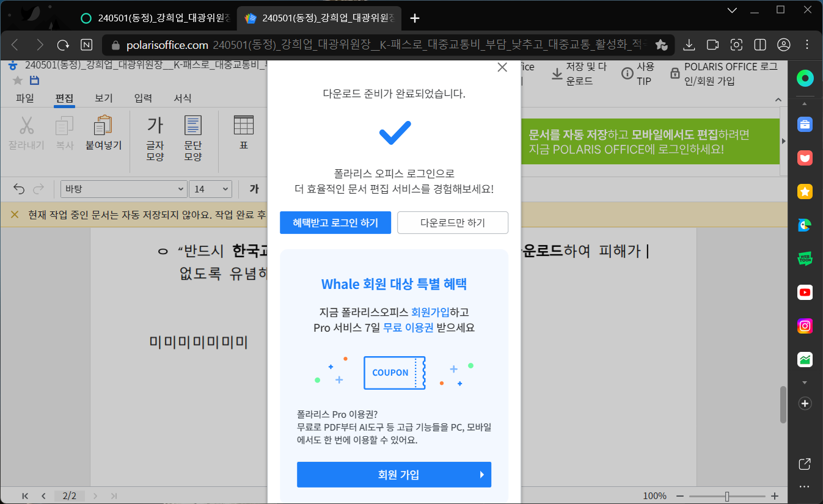Screen dimensions: 823x504
Task: Collapse the ribbon with the up chevron
Action: pos(778,100)
